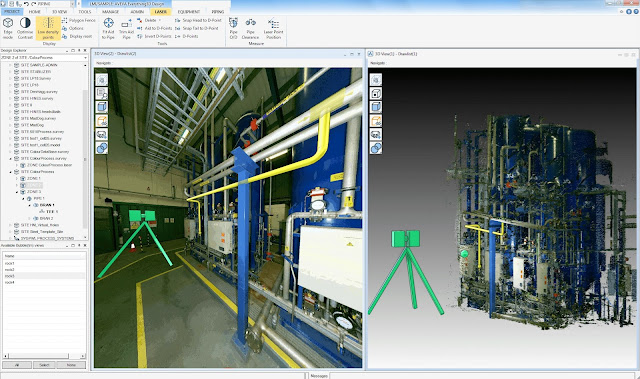The width and height of the screenshot is (640, 379).
Task: Click Display reset in ribbon
Action: coord(77,36)
